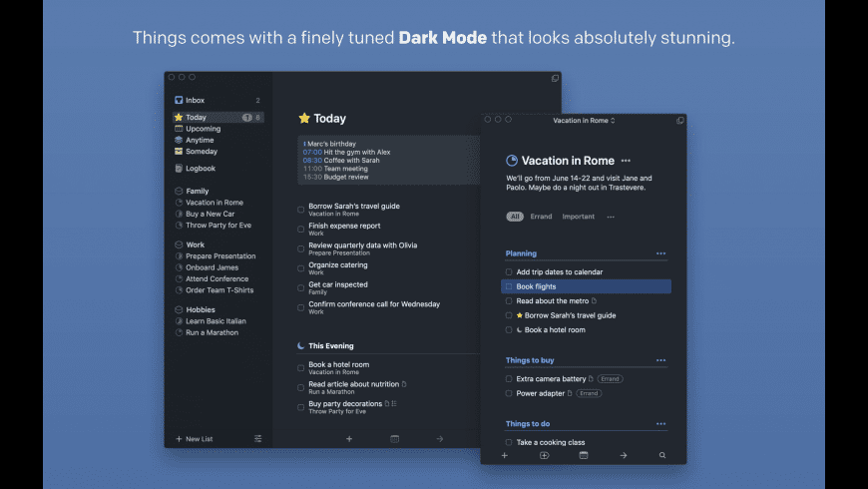Open search in Vacation window toolbar
Screen dimensions: 868x489
(x=662, y=455)
